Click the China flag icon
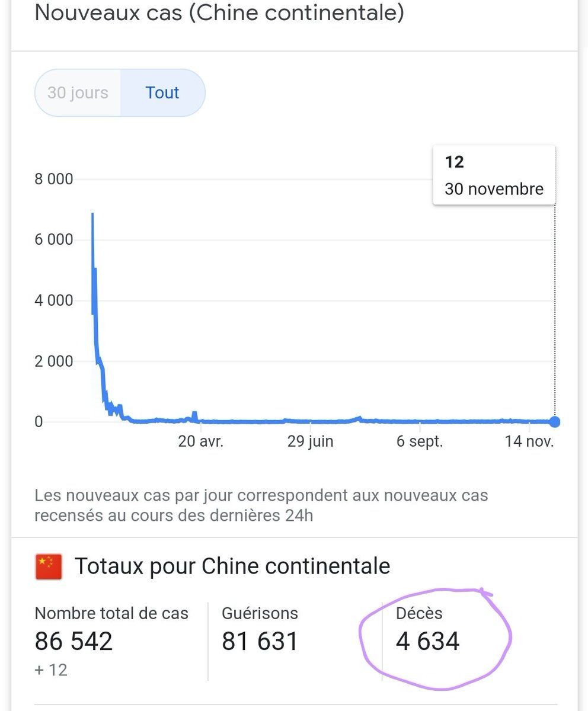588x711 pixels. (x=49, y=567)
